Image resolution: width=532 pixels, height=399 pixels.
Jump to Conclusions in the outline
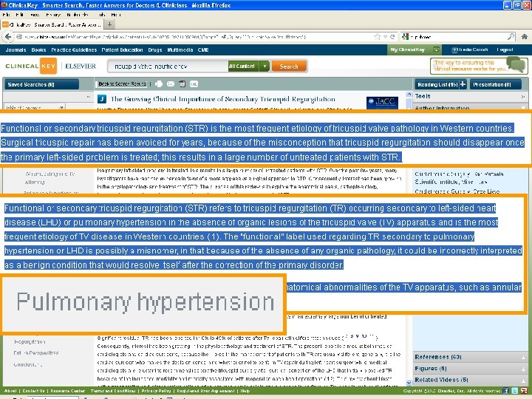(28, 364)
